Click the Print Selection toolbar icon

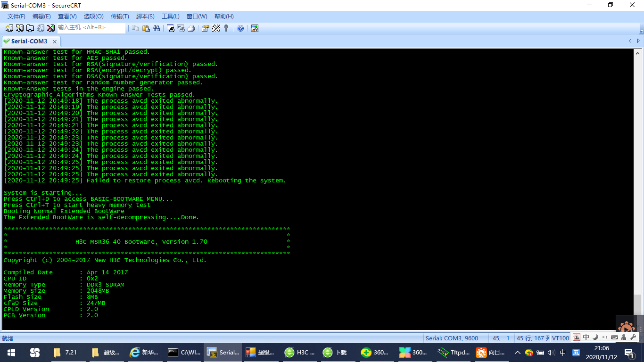181,28
